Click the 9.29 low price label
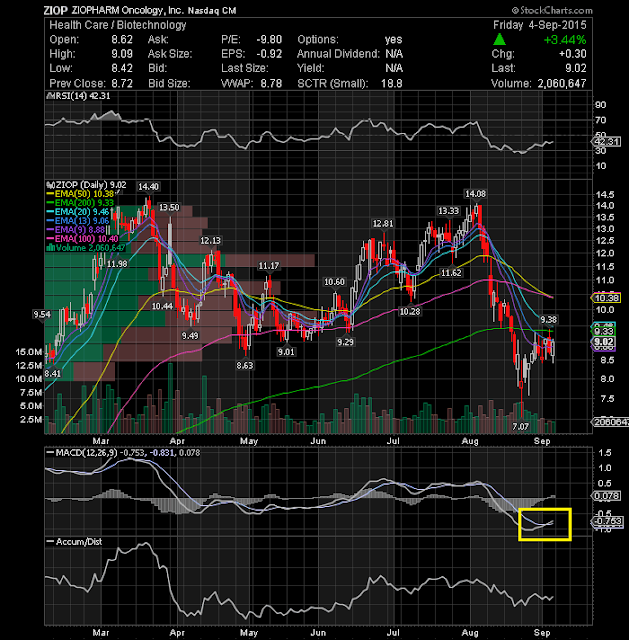 click(x=345, y=342)
